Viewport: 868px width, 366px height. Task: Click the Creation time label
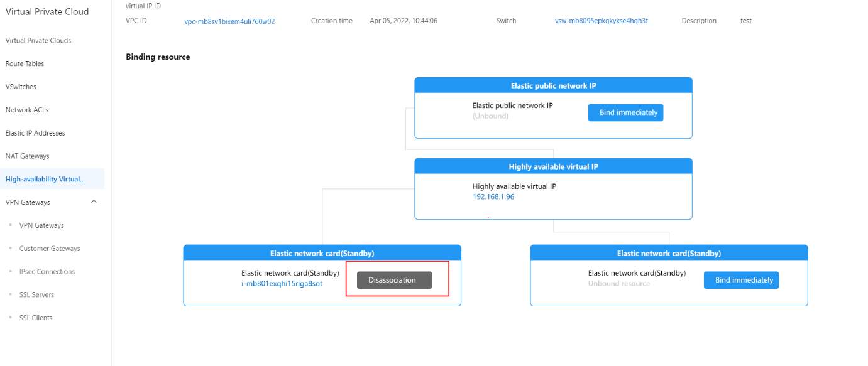(332, 21)
